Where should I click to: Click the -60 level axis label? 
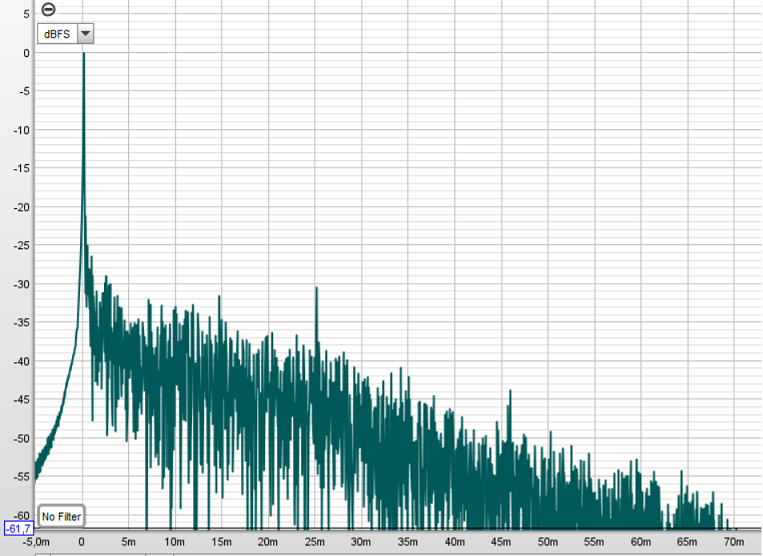(21, 515)
